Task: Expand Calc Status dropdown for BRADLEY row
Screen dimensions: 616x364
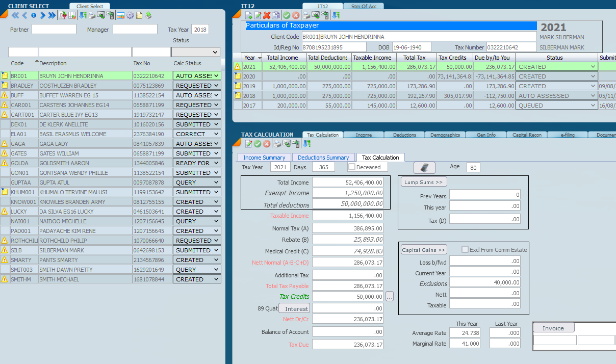Action: pos(216,86)
